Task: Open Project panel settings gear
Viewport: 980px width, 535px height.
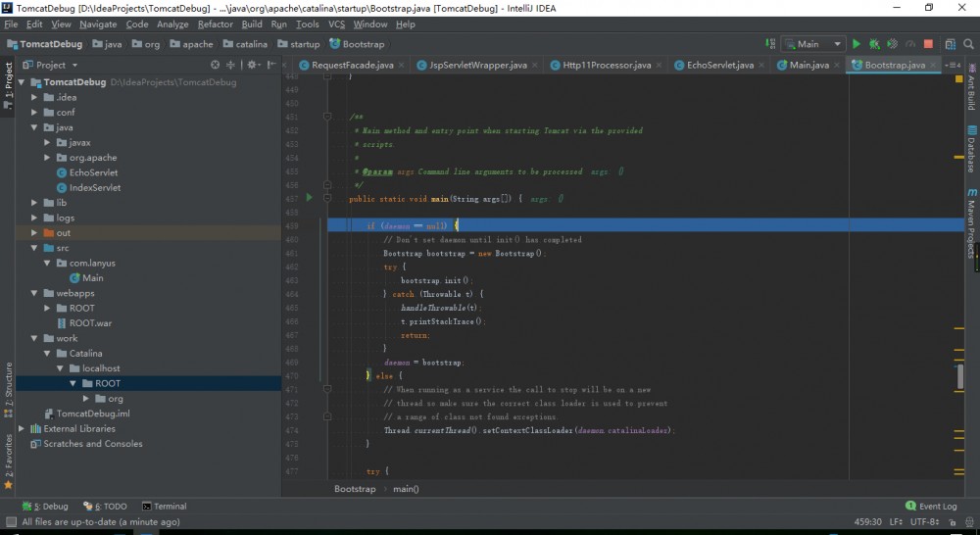Action: click(253, 65)
